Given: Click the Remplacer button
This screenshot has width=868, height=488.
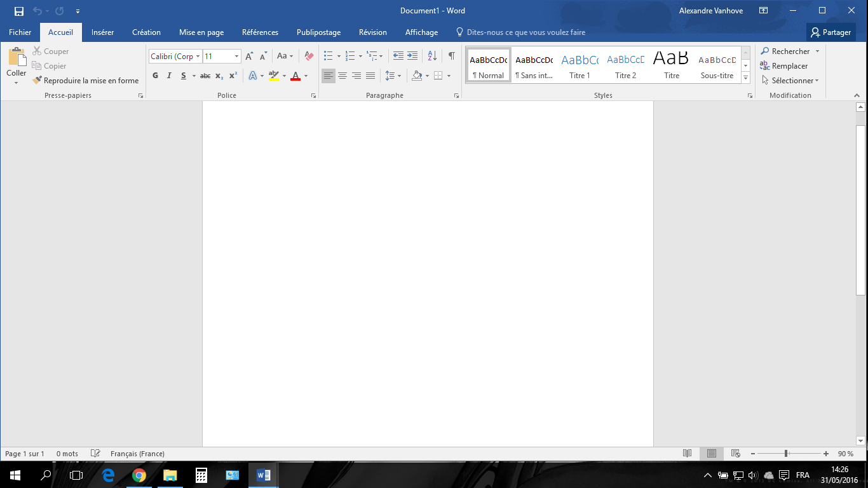Looking at the screenshot, I should [x=784, y=66].
